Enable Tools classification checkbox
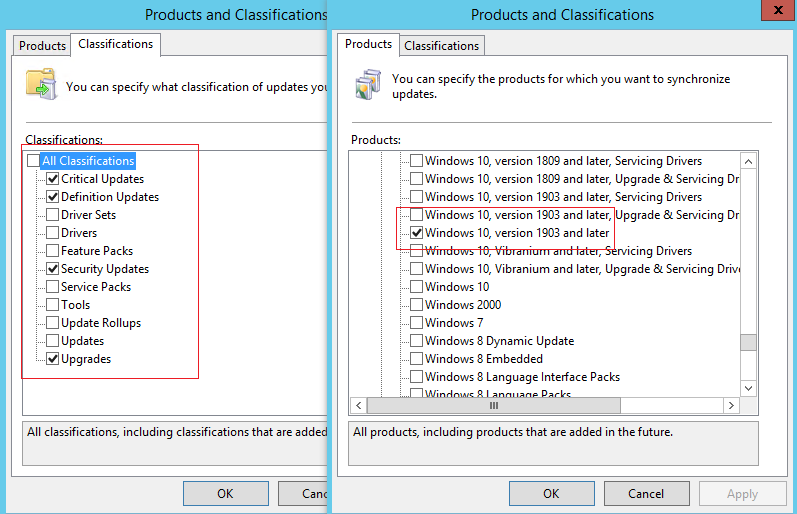797x514 pixels. [x=52, y=305]
